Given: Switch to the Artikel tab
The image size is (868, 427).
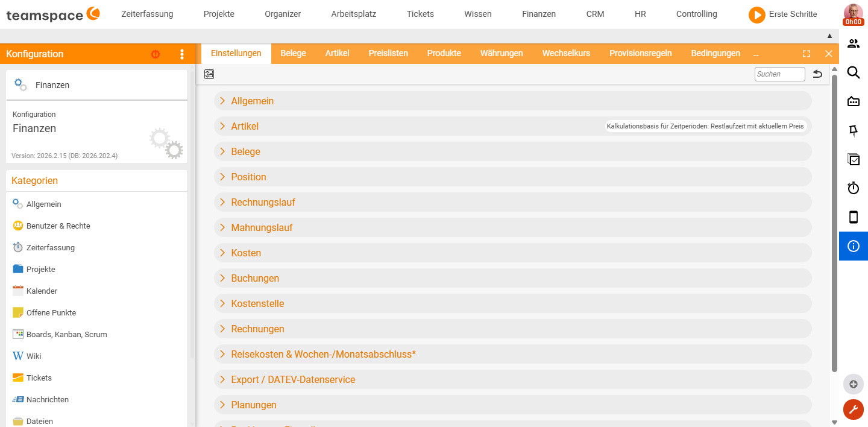Looking at the screenshot, I should 337,53.
